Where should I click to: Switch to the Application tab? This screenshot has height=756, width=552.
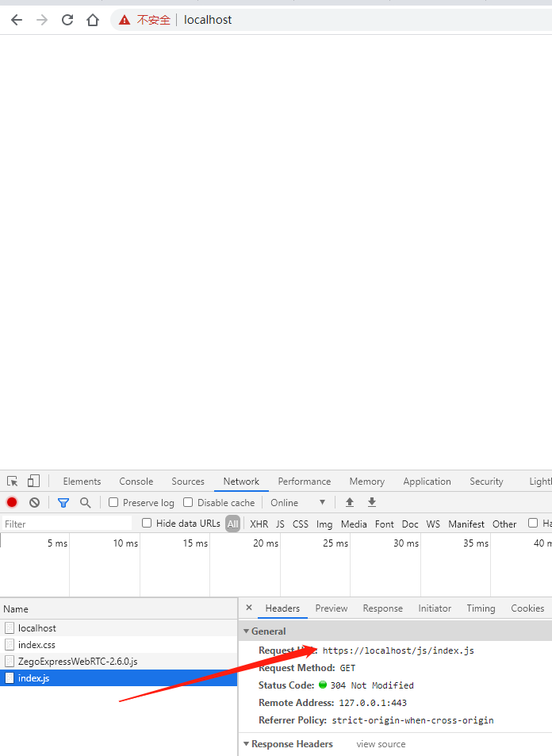(x=427, y=482)
